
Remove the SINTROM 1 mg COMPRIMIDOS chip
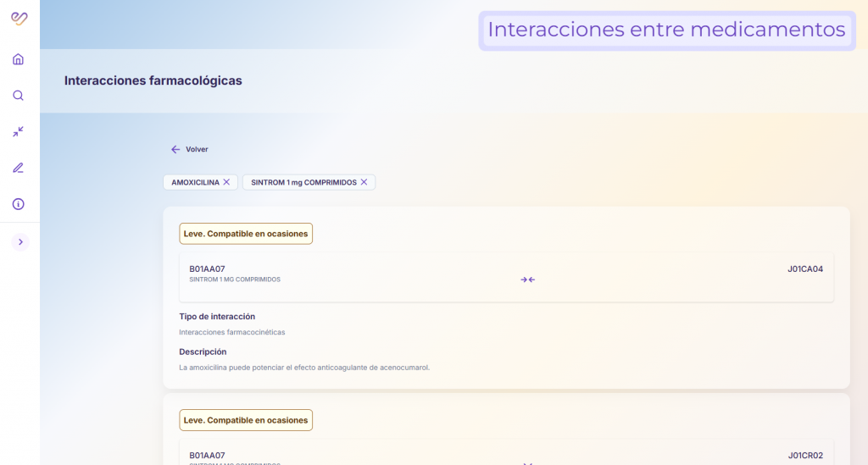click(x=364, y=182)
